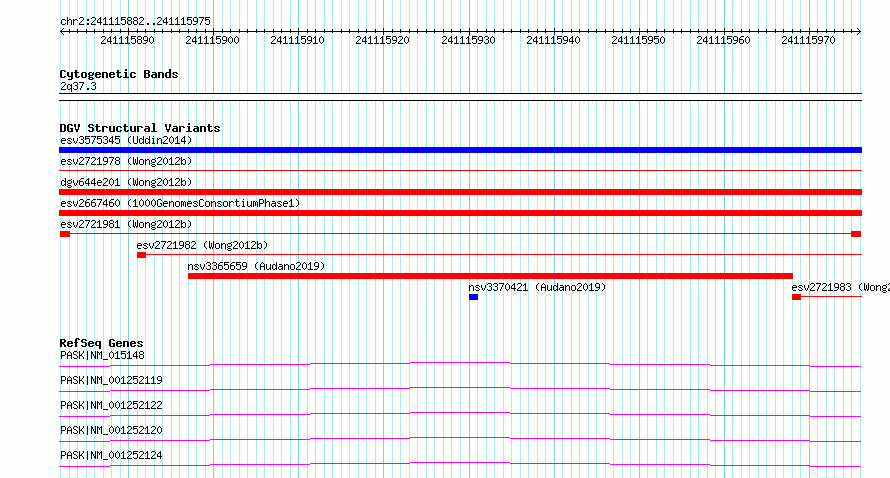Click the 2q37.3 band label
The width and height of the screenshot is (890, 478).
(x=78, y=87)
